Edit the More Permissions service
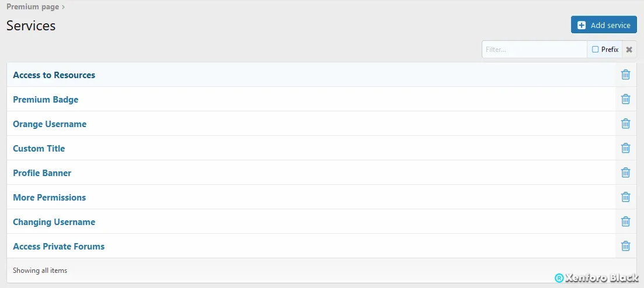This screenshot has height=288, width=644. pyautogui.click(x=49, y=197)
